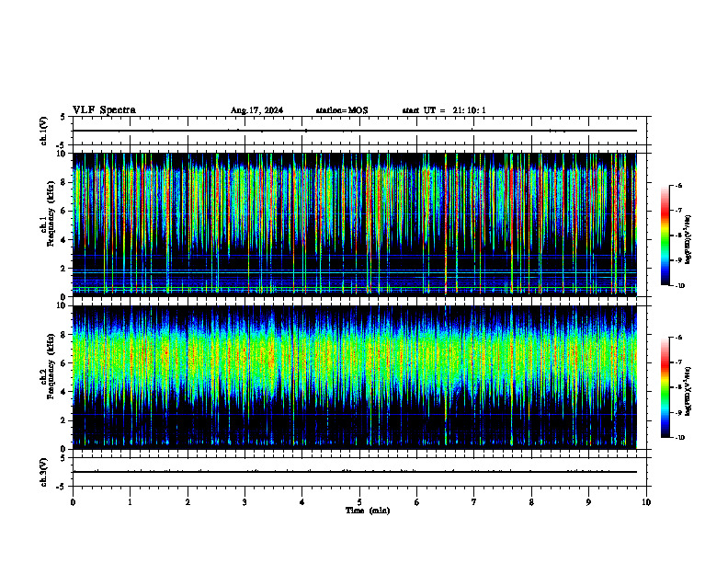728x563 pixels.
Task: Click inside the ch.2 spectrogram panel
Action: 354,377
